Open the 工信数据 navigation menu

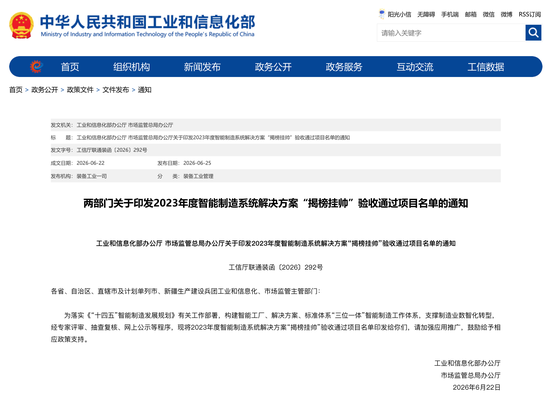[486, 67]
